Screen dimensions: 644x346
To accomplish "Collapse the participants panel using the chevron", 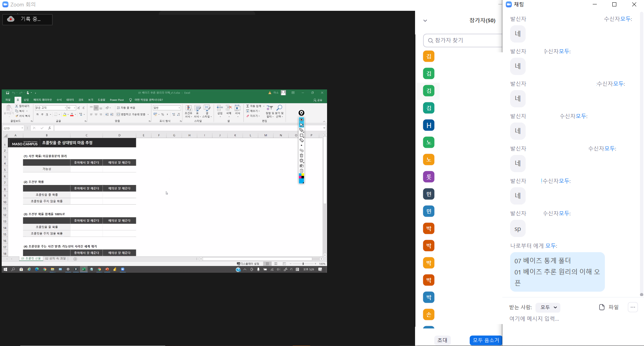I will pyautogui.click(x=425, y=21).
